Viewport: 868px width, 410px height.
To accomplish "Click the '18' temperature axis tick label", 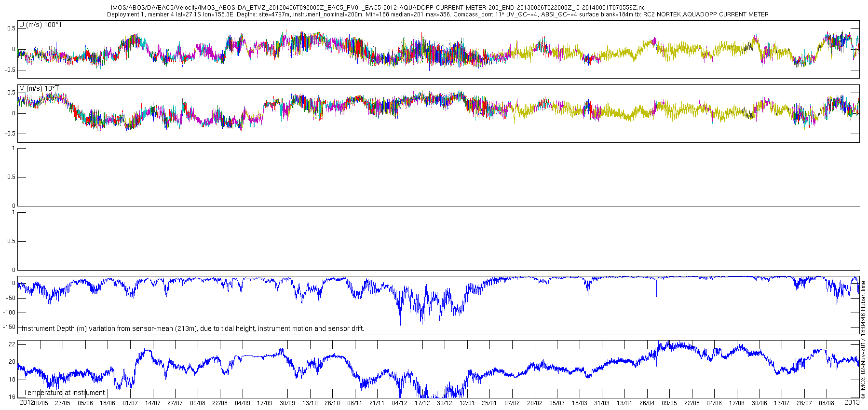I will tap(12, 380).
